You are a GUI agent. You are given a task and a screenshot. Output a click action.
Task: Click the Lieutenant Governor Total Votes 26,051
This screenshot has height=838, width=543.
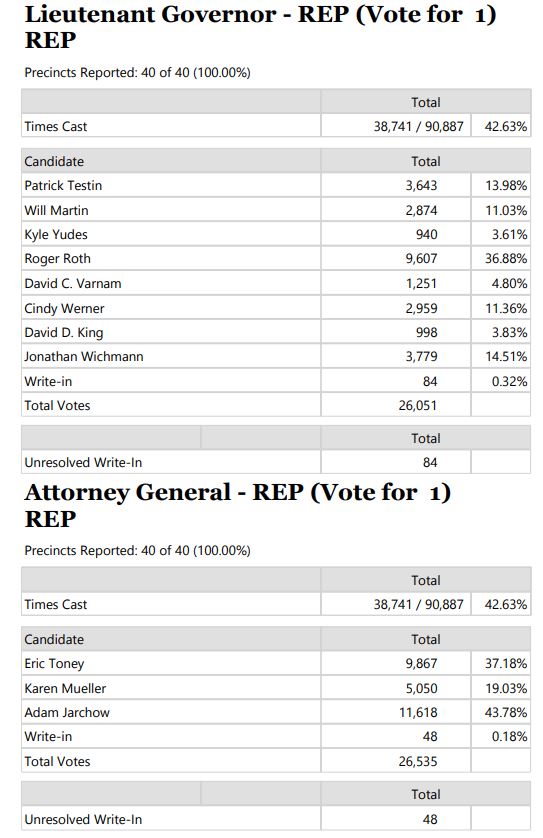tap(417, 406)
